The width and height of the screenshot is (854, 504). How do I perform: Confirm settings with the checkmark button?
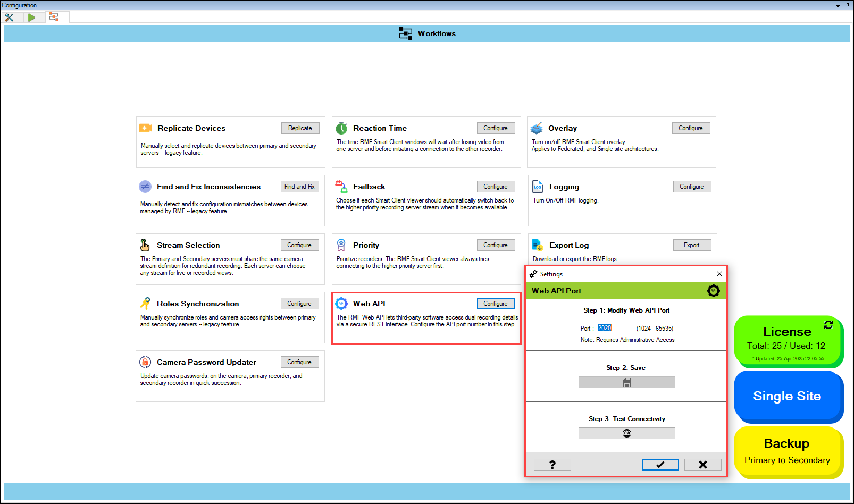click(660, 465)
